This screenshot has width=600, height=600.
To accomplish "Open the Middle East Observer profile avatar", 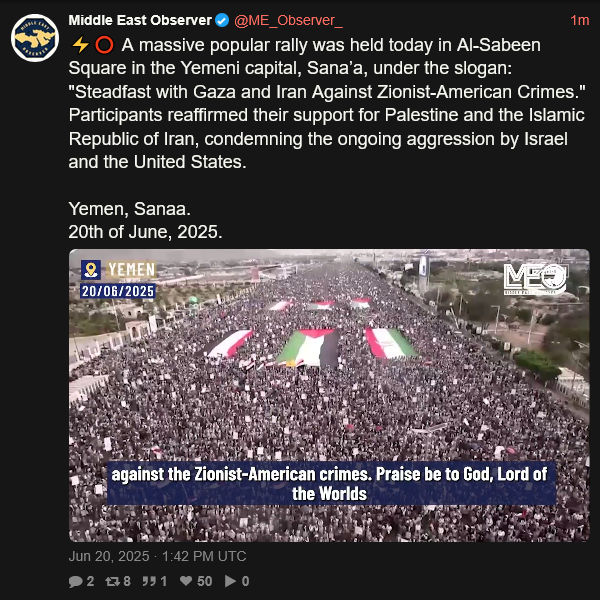I will pyautogui.click(x=35, y=38).
